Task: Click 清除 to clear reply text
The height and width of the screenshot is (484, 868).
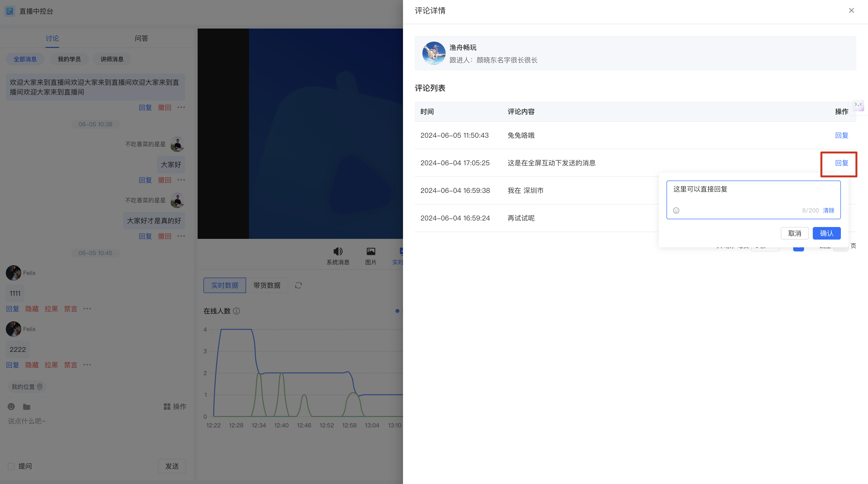Action: (x=829, y=210)
